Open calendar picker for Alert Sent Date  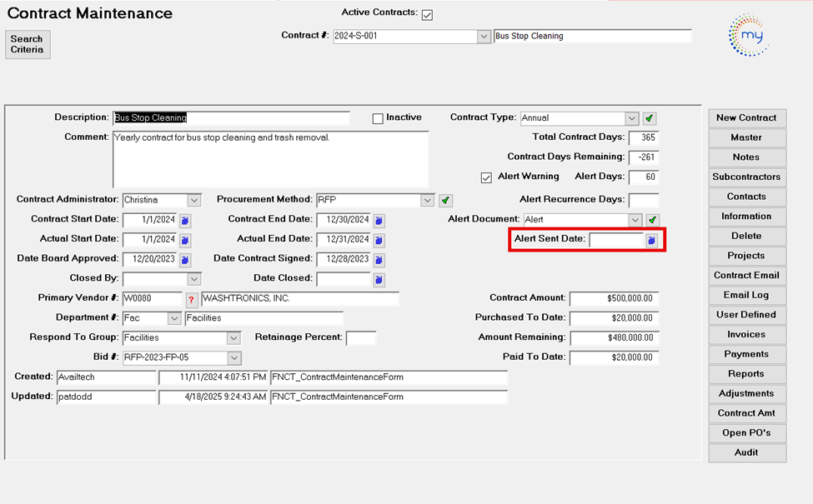click(x=652, y=240)
